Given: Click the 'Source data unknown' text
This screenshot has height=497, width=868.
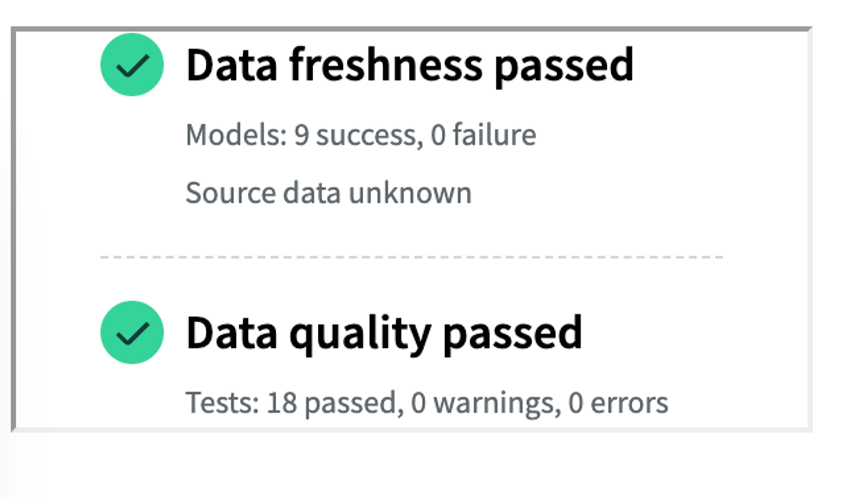Looking at the screenshot, I should pyautogui.click(x=329, y=193).
